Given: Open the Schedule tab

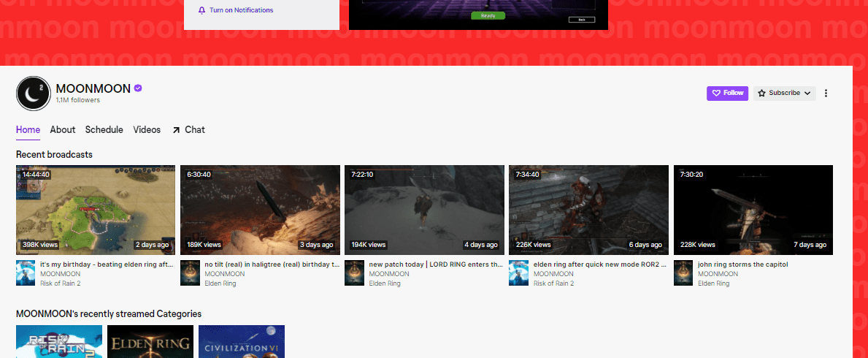Looking at the screenshot, I should 104,129.
